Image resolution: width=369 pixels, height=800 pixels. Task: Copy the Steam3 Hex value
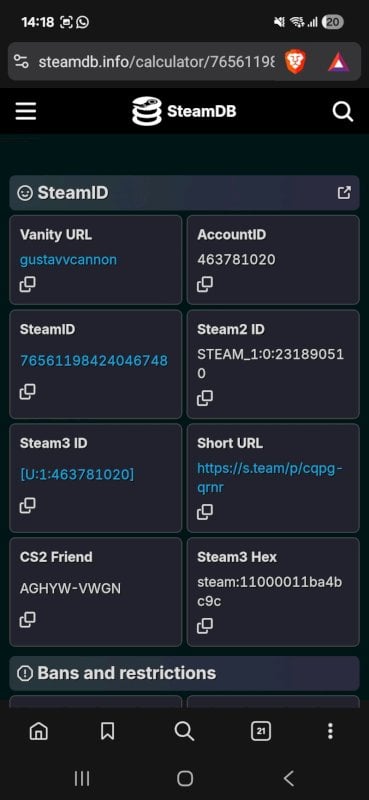point(205,625)
